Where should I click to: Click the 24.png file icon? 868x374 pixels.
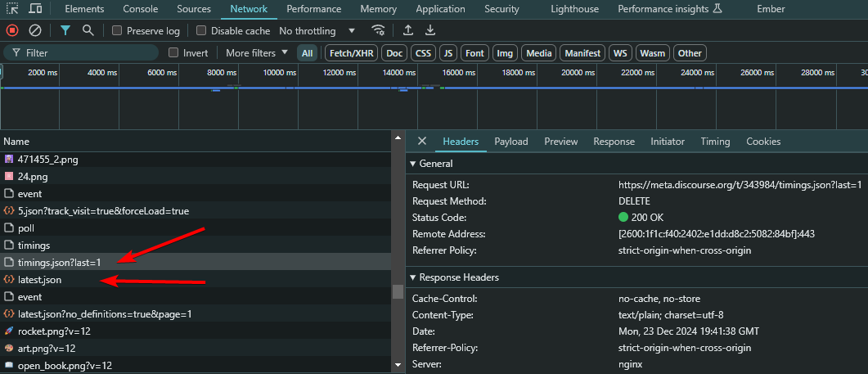tap(9, 177)
